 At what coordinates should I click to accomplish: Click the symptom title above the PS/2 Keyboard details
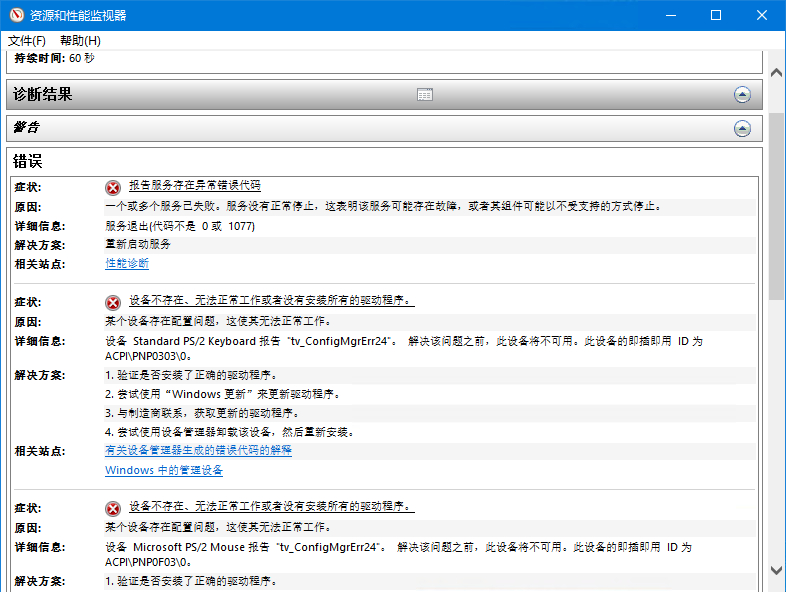[x=271, y=301]
